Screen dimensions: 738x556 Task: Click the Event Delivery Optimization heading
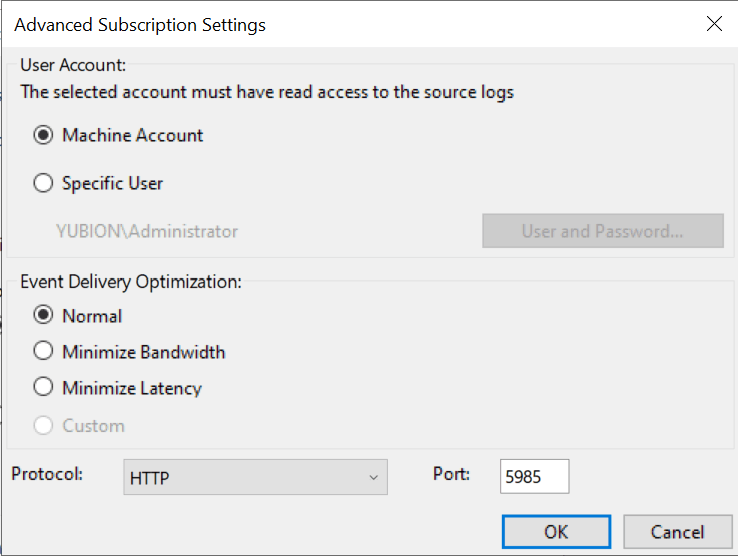click(x=131, y=282)
